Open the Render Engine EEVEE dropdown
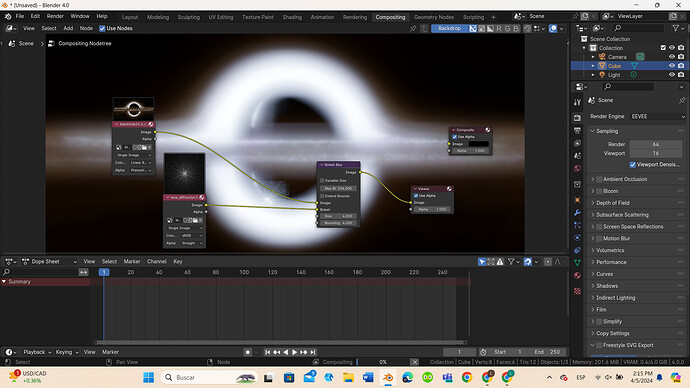Screen dimensions: 690x388 click(x=657, y=117)
